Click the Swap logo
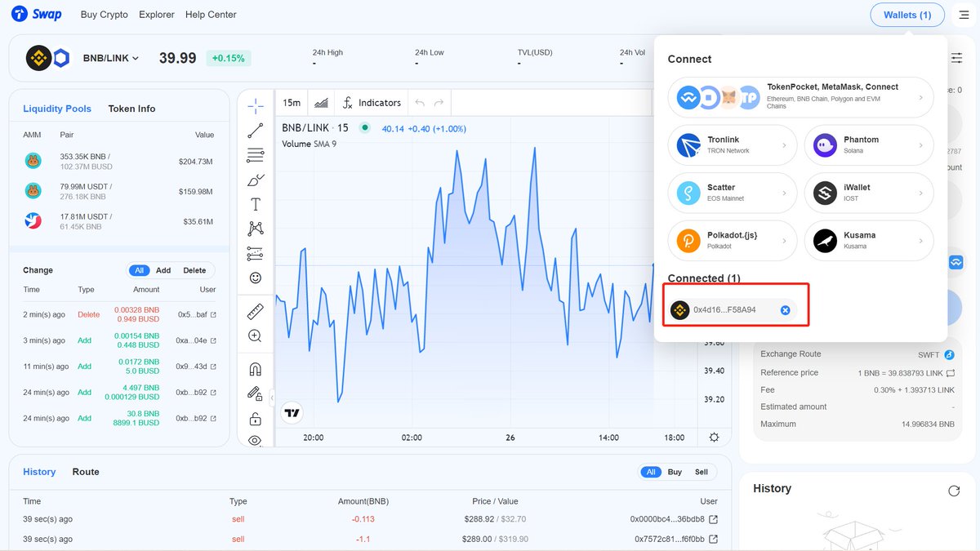This screenshot has height=551, width=980. coord(37,14)
